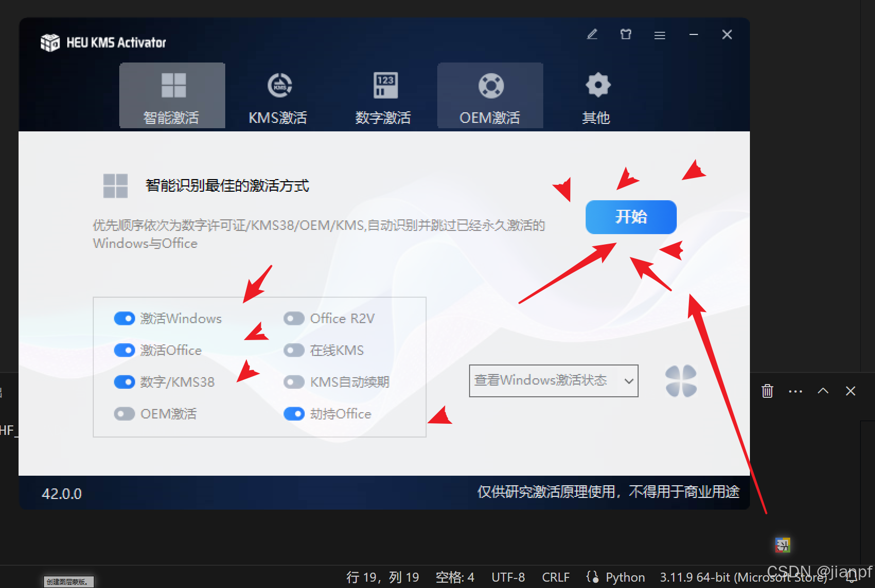
Task: Select the Python language mode
Action: point(625,577)
